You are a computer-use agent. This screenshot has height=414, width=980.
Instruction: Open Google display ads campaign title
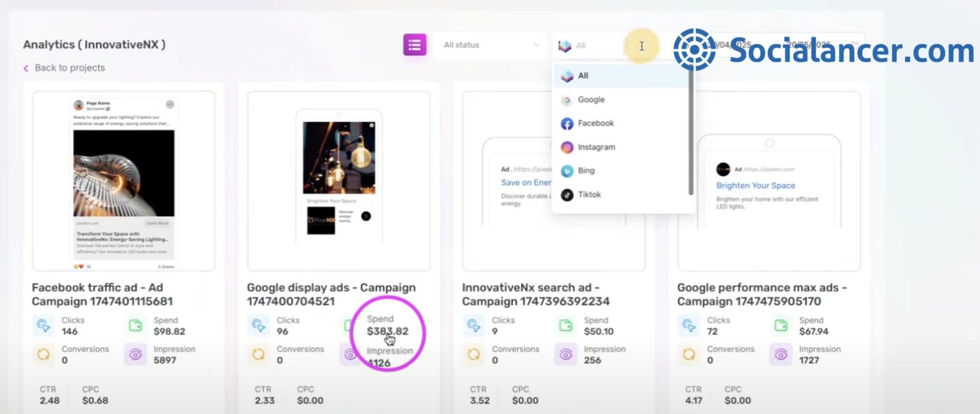331,294
